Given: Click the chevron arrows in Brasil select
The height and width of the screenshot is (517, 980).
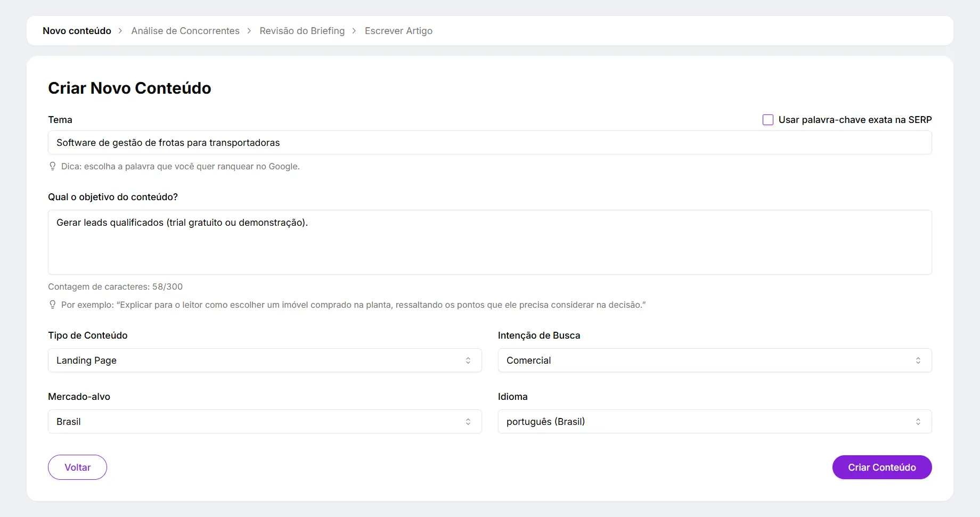Looking at the screenshot, I should coord(468,422).
